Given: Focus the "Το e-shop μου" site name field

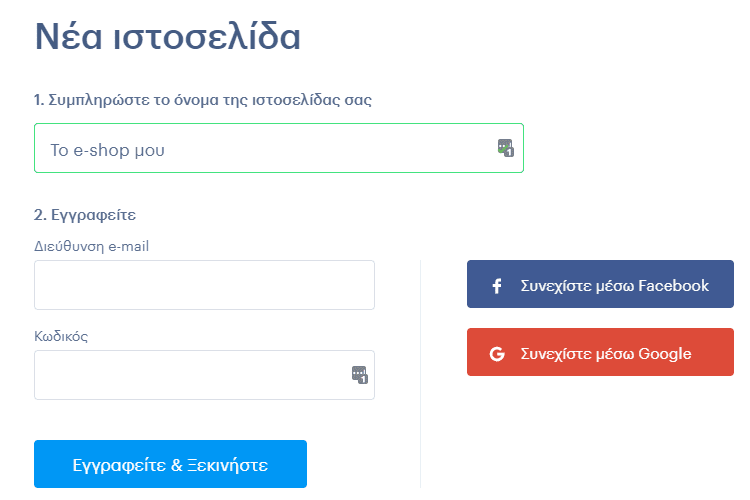Looking at the screenshot, I should point(279,148).
